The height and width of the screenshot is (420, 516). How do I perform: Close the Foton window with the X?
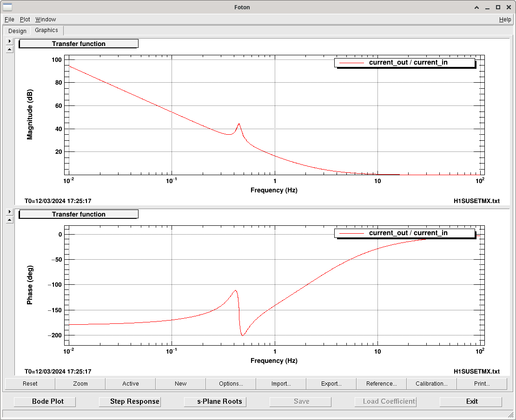(508, 7)
